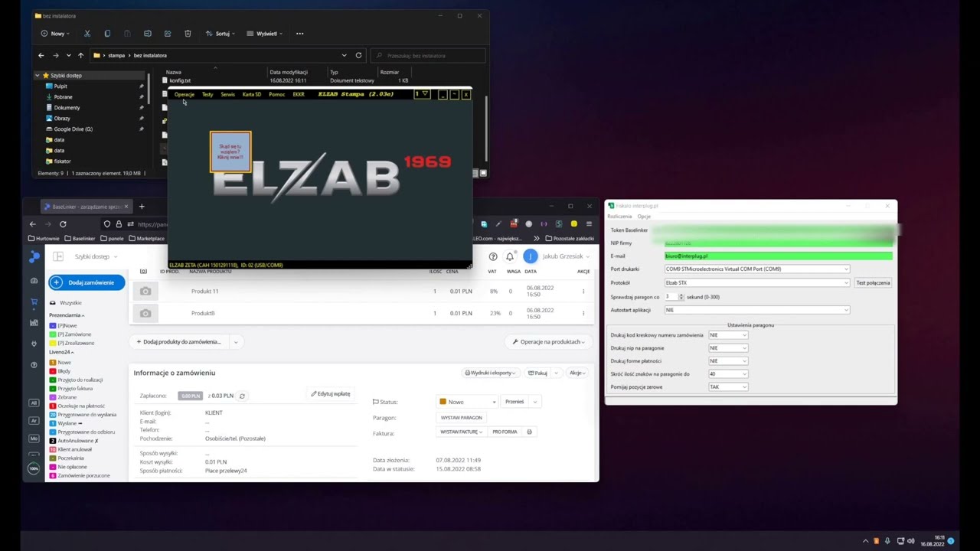Open the browser hamburger menu
This screenshot has height=551, width=980.
pyautogui.click(x=589, y=224)
